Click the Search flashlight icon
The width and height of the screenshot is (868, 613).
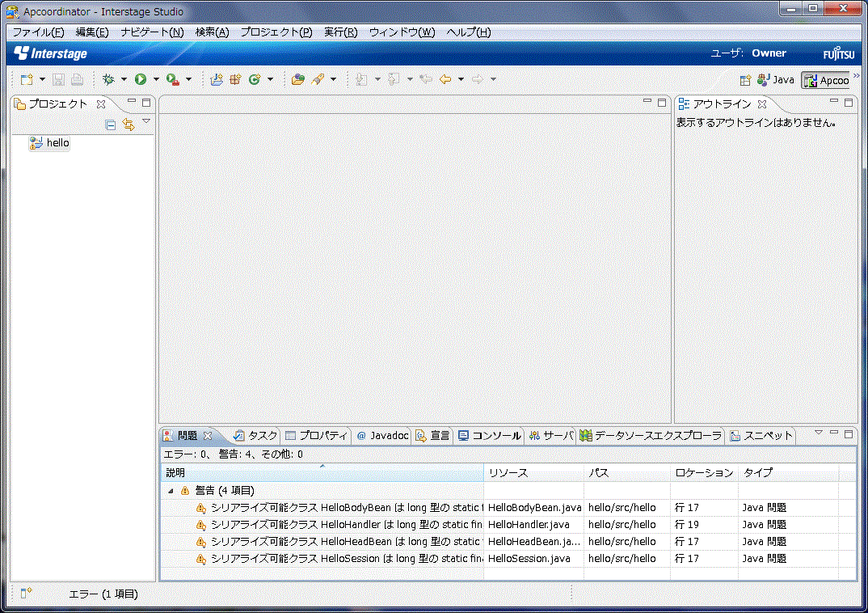pyautogui.click(x=318, y=80)
